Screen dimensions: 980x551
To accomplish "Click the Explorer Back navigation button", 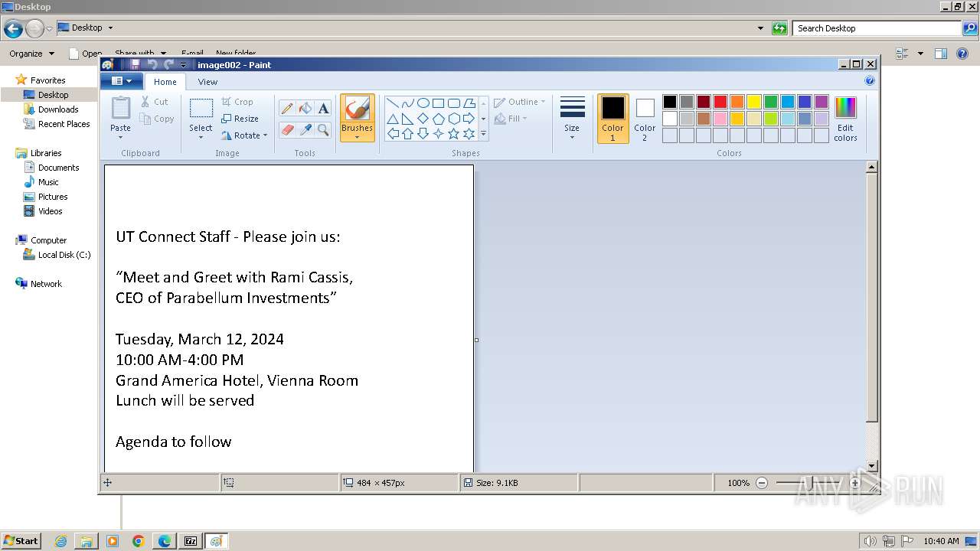I will coord(13,29).
